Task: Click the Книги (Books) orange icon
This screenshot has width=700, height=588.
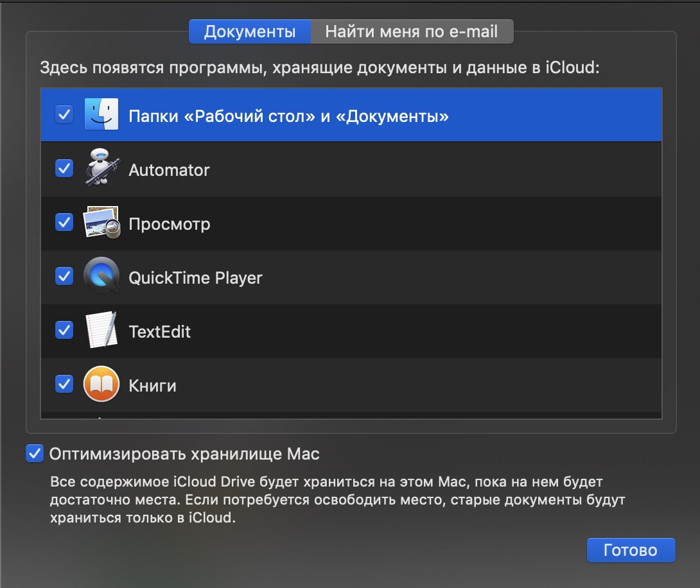Action: pyautogui.click(x=101, y=384)
